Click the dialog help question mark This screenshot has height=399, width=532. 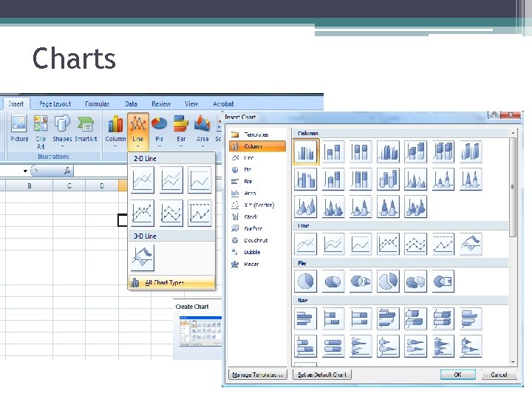(494, 115)
